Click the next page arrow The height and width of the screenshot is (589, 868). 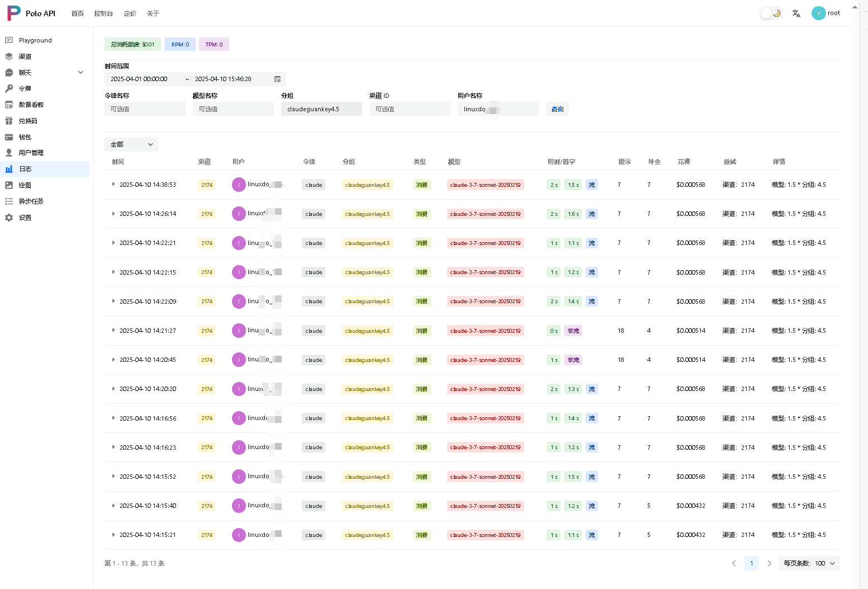click(769, 563)
